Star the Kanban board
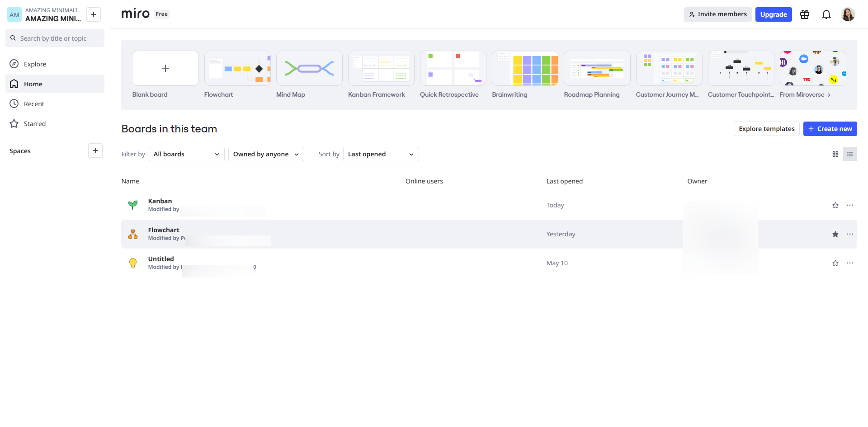The width and height of the screenshot is (868, 427). 835,205
